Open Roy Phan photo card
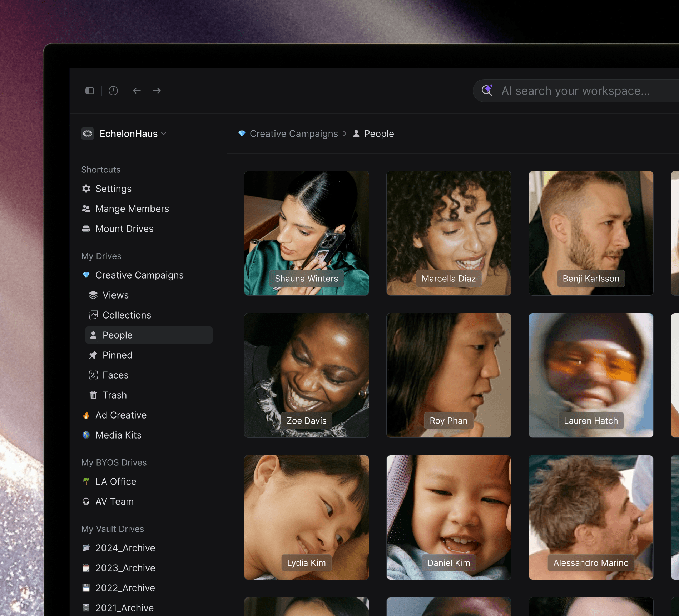Image resolution: width=679 pixels, height=616 pixels. point(449,375)
